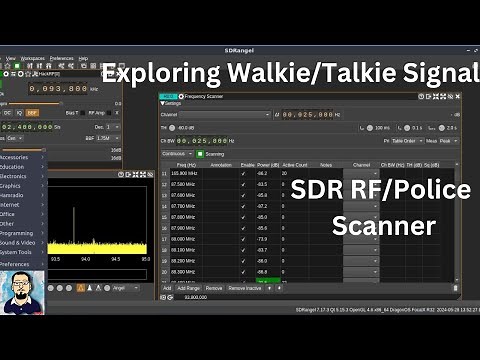This screenshot has height=360, width=480.
Task: Open the Angel colormap dropdown
Action: coord(125,288)
